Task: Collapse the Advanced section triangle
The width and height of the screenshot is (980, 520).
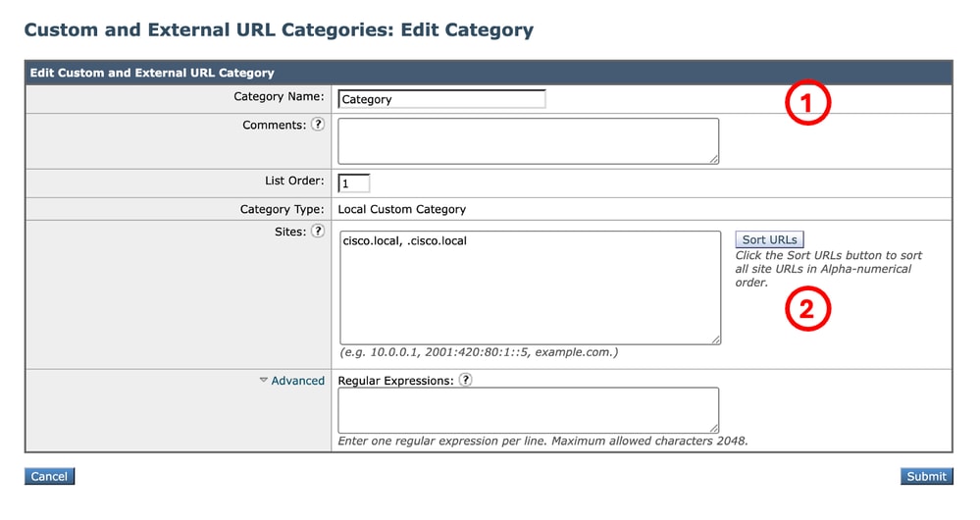Action: pyautogui.click(x=264, y=380)
